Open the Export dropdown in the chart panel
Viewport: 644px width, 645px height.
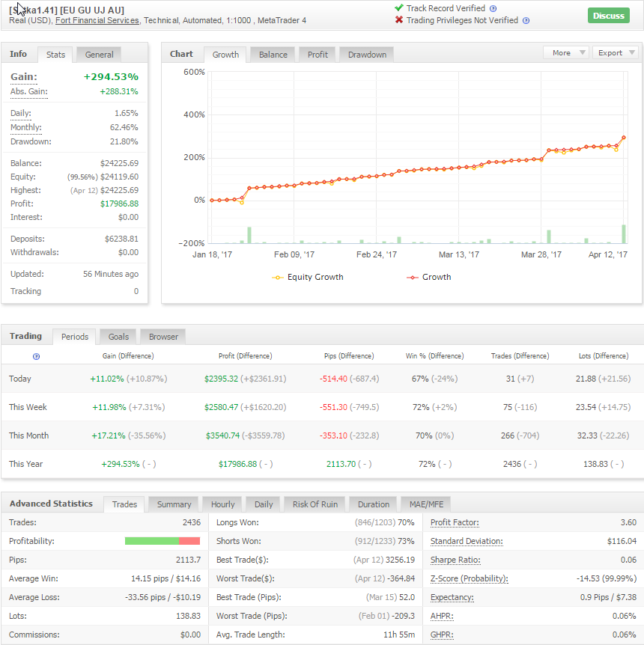pyautogui.click(x=616, y=52)
